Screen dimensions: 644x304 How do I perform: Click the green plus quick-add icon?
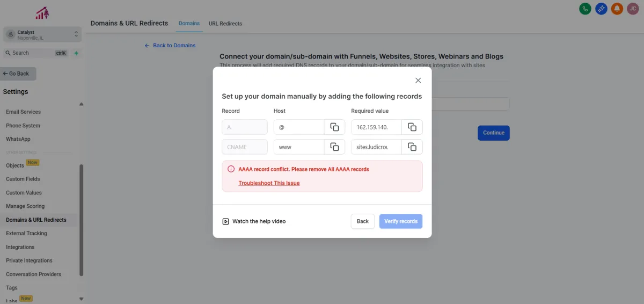pyautogui.click(x=76, y=53)
